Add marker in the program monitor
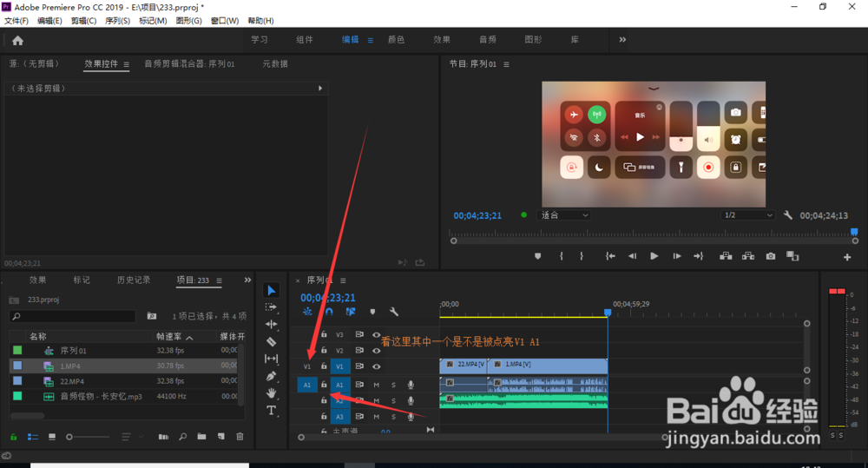This screenshot has width=868, height=468. (537, 256)
